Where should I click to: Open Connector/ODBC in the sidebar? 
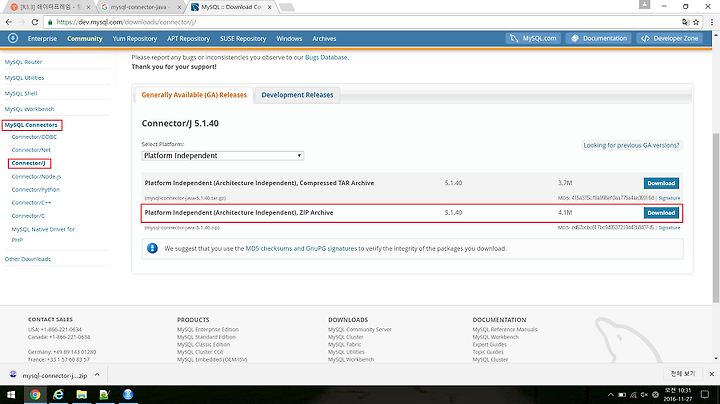[x=34, y=137]
